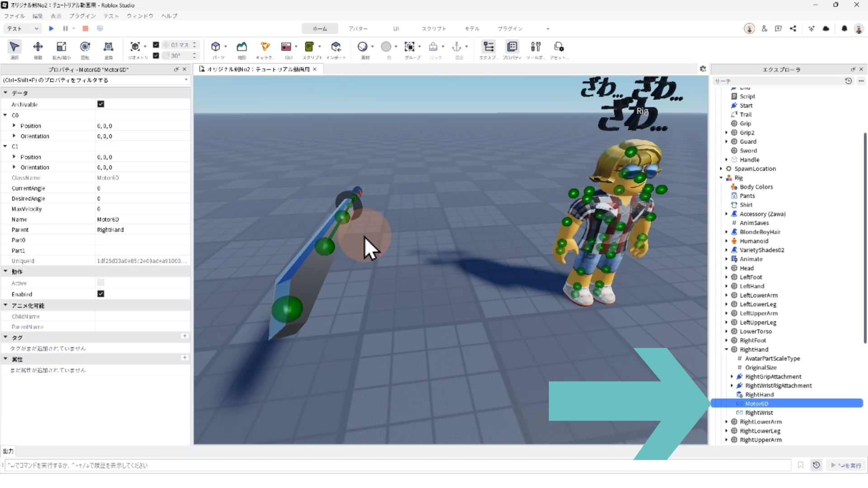Open the Plugins menu in menu bar
868x488 pixels.
[82, 16]
